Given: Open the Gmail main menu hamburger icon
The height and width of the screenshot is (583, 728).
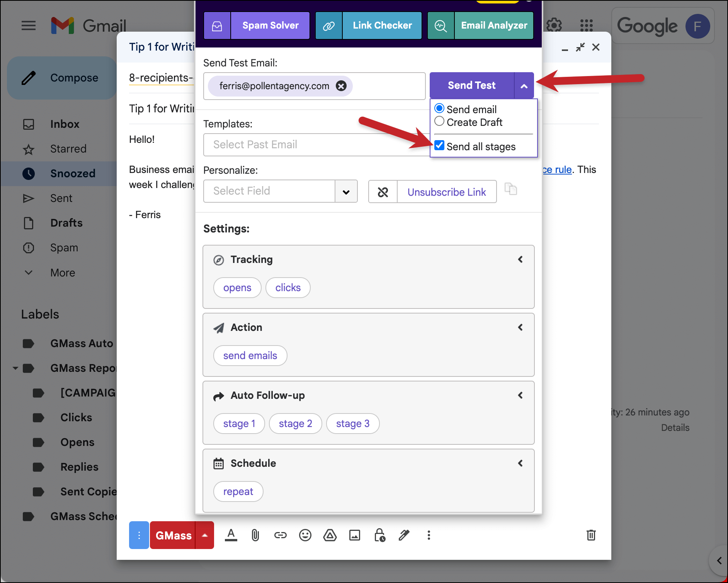Looking at the screenshot, I should tap(29, 26).
